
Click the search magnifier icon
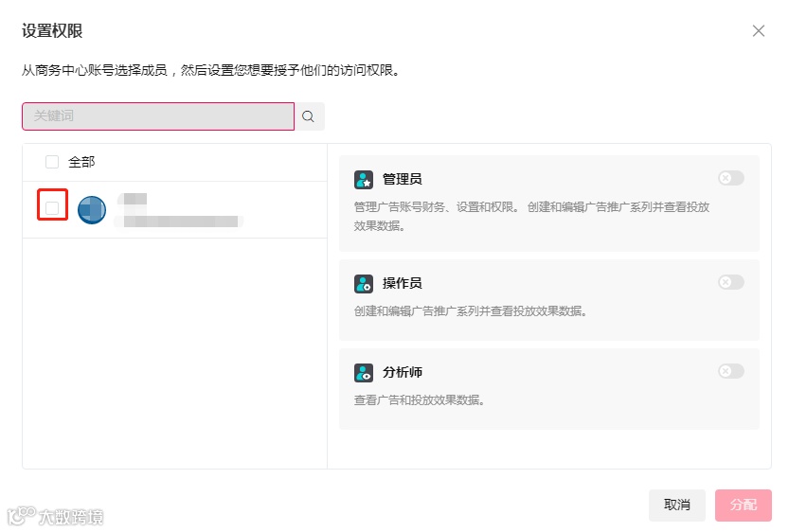(309, 116)
